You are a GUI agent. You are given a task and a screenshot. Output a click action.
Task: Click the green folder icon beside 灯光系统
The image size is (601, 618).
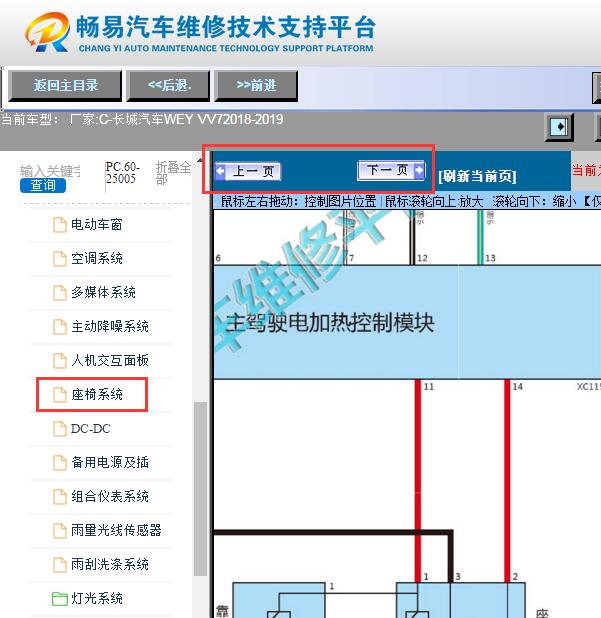point(60,599)
